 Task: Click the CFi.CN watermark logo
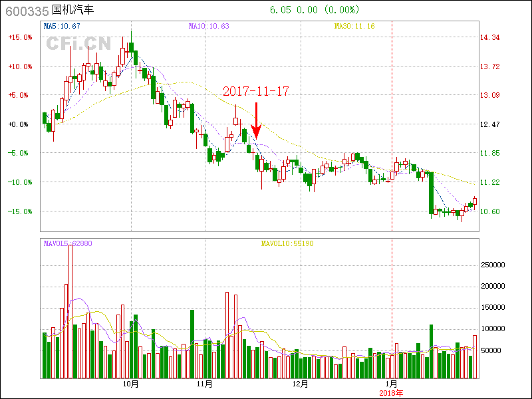[x=78, y=44]
